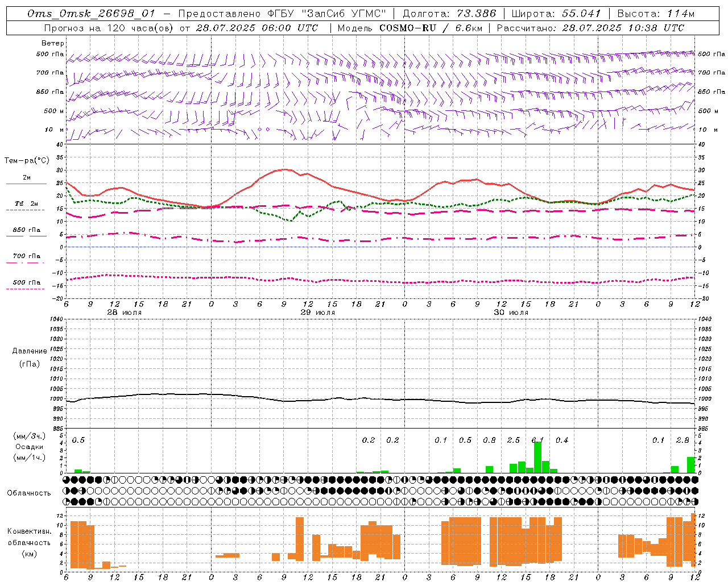
Task: Click the 29 июля date label
Action: point(318,313)
